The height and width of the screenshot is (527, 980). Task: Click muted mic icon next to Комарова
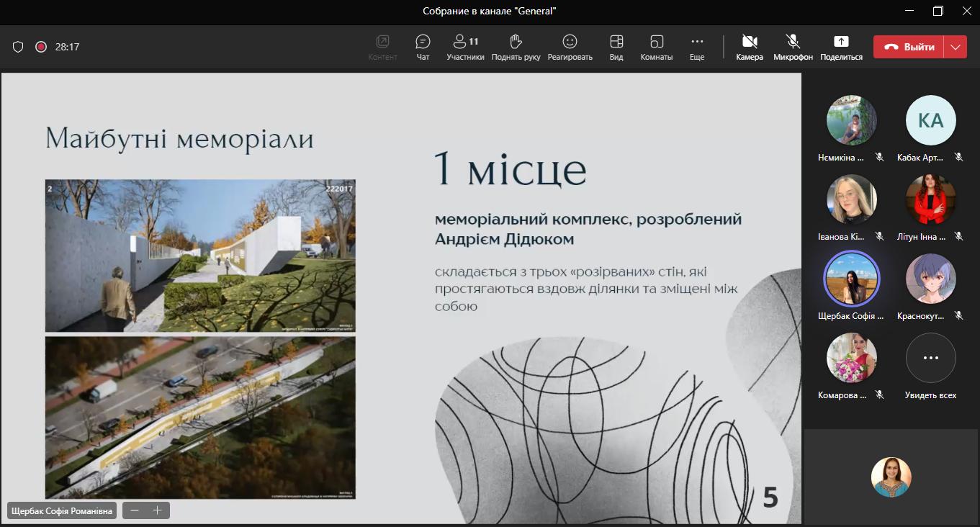879,395
